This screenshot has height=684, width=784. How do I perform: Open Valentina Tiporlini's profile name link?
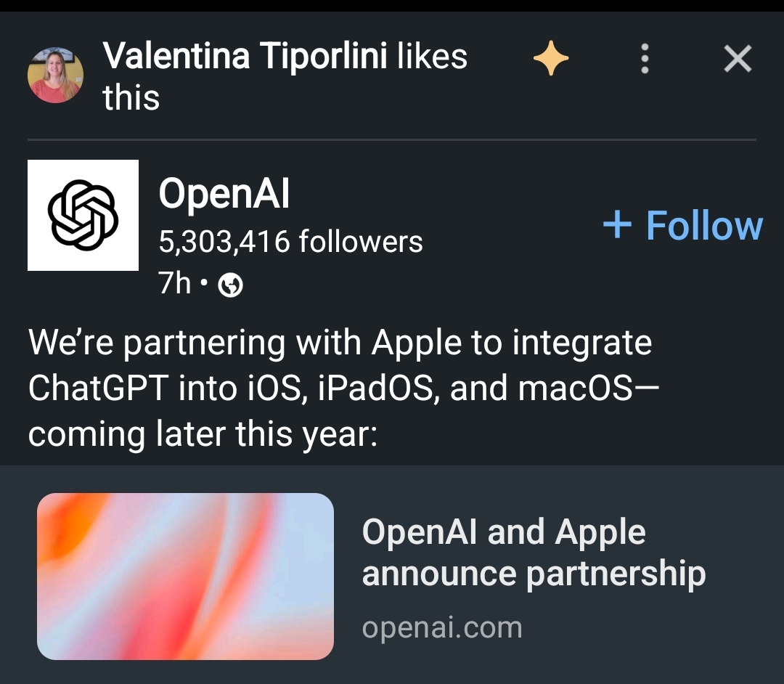(x=245, y=57)
